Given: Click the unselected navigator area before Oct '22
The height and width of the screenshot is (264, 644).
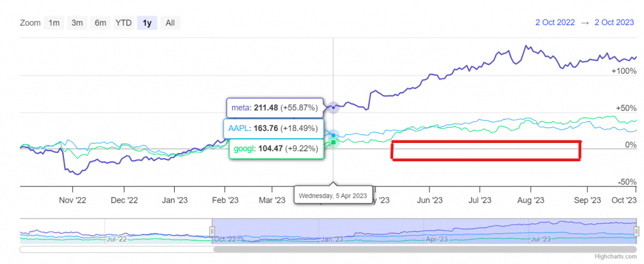Looking at the screenshot, I should (116, 231).
